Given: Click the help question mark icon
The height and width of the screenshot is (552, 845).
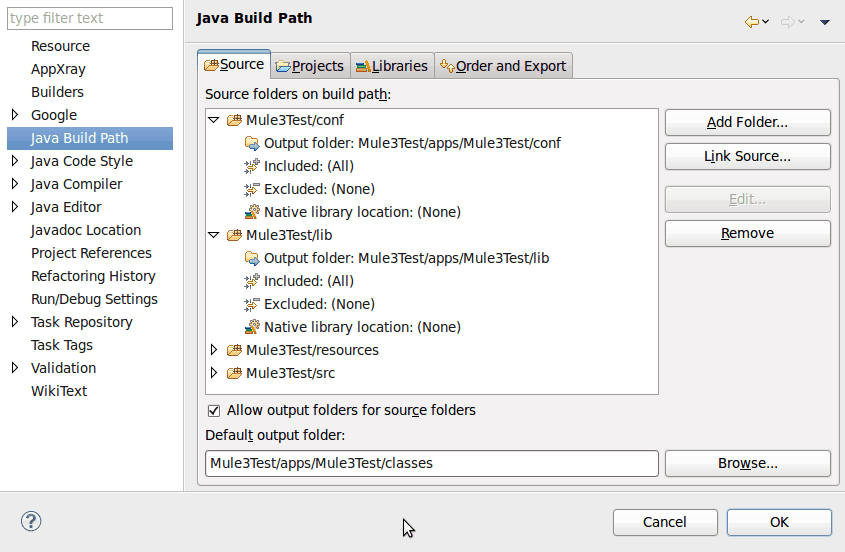Looking at the screenshot, I should coord(31,521).
